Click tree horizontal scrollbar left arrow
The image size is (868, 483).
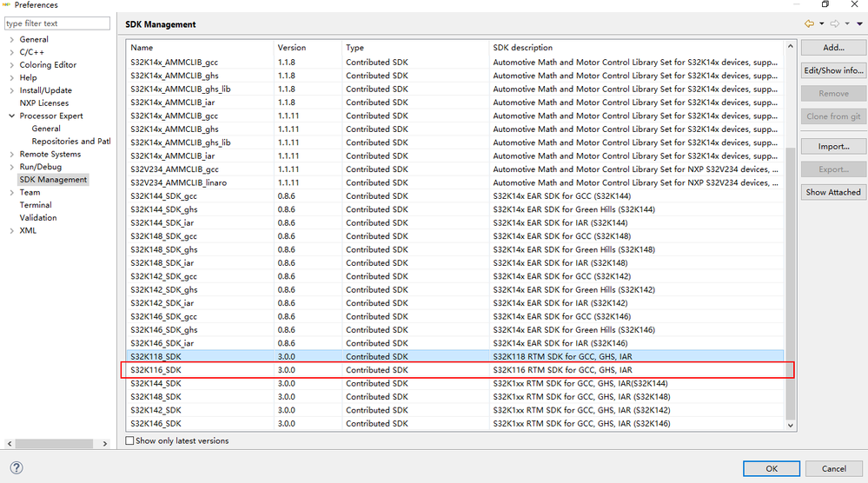point(10,444)
